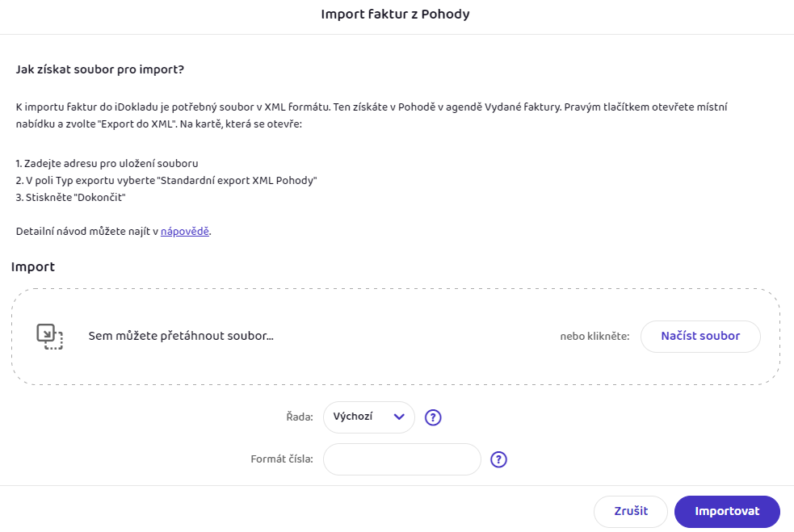This screenshot has width=794, height=532.
Task: Click the drag-and-drop file icon
Action: click(x=49, y=337)
